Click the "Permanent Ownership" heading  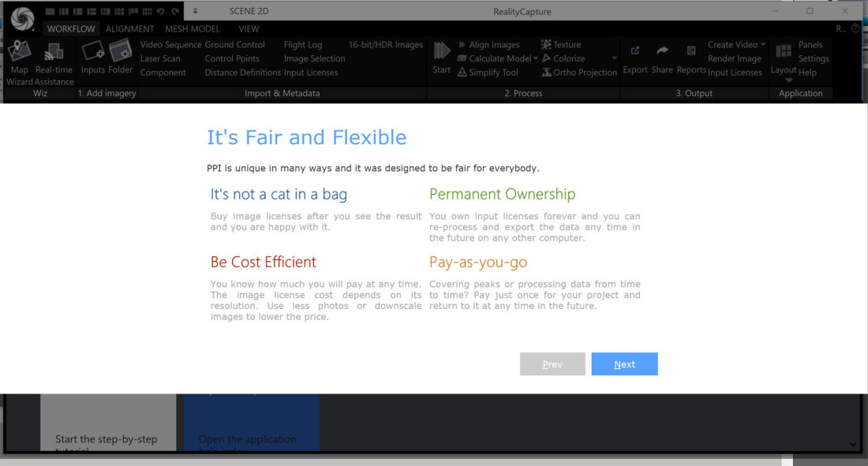(502, 194)
